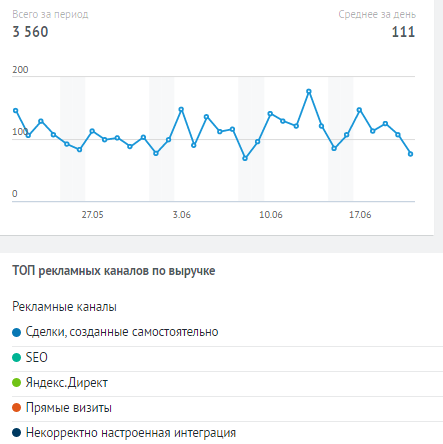Select the Прямые визиты channel row
This screenshot has height=444, width=443.
227,409
